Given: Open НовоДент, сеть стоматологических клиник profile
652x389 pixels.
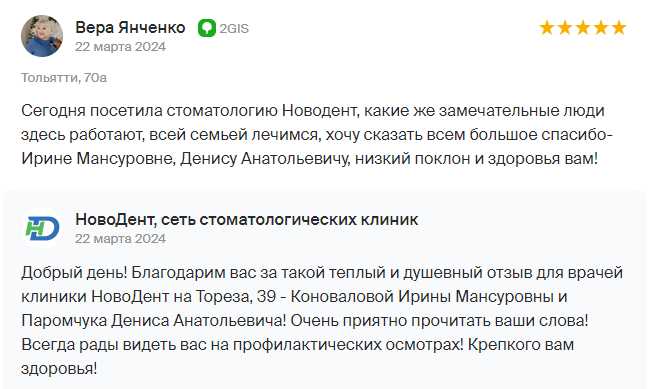Looking at the screenshot, I should pos(247,219).
